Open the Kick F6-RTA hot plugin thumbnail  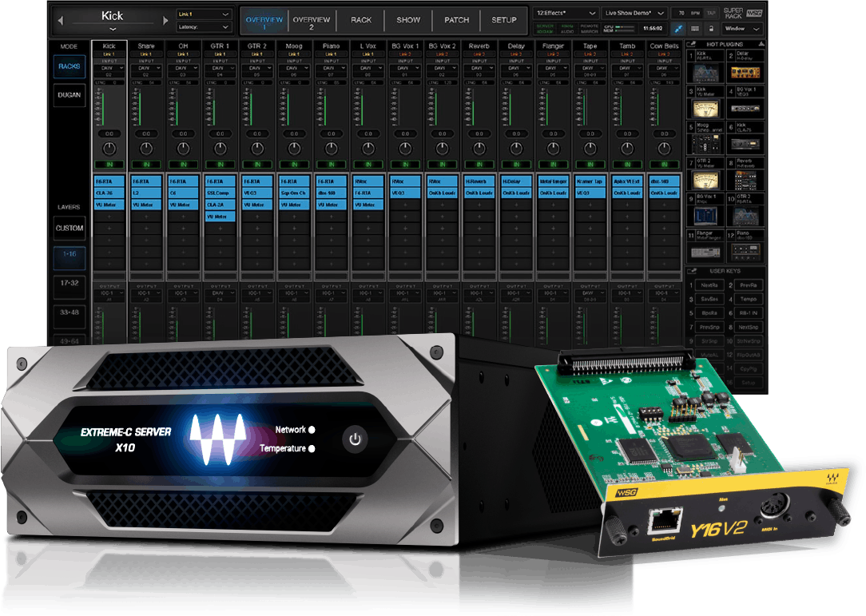(705, 72)
